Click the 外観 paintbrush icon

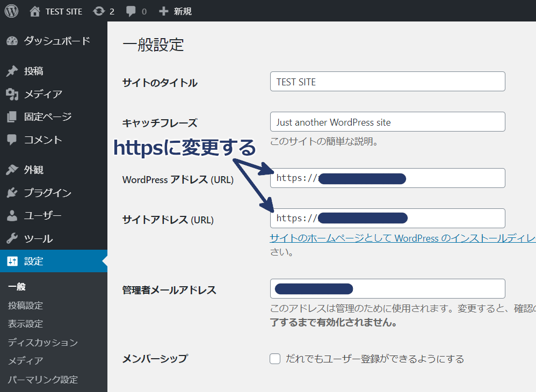[x=12, y=170]
